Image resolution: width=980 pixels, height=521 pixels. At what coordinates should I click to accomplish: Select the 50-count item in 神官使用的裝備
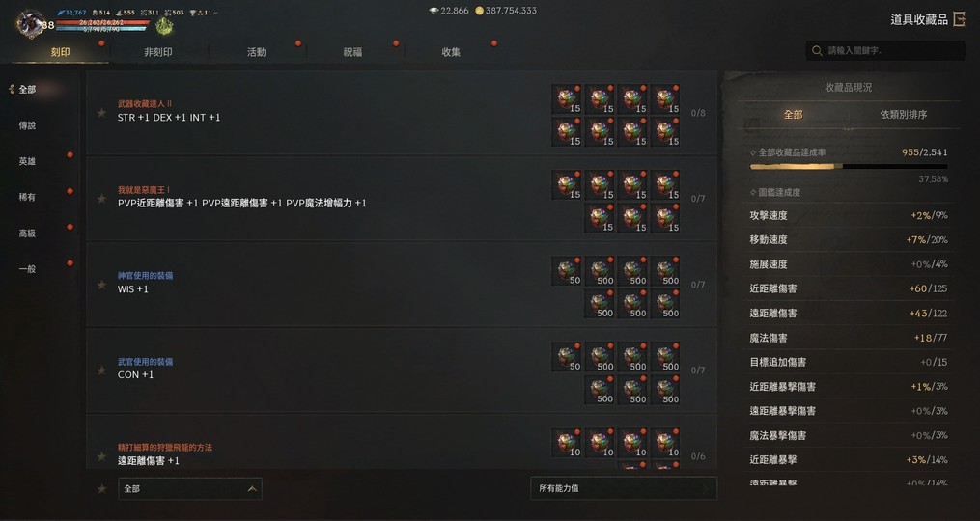(x=567, y=271)
